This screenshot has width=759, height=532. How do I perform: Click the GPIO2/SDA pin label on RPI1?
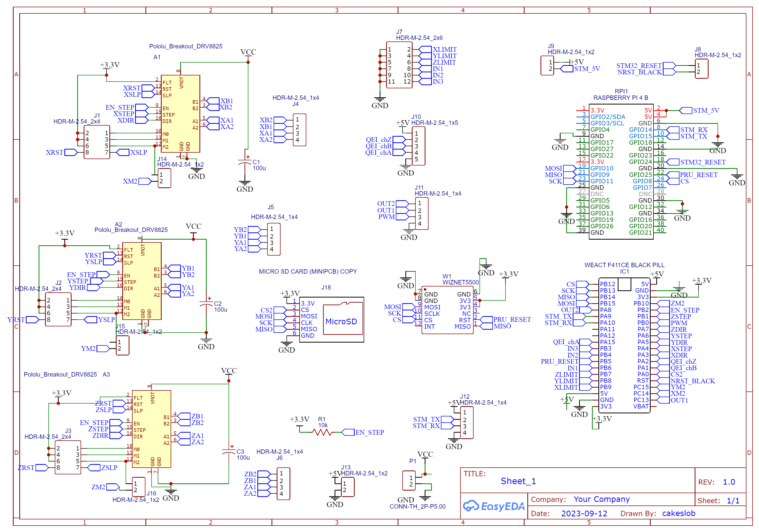[x=608, y=117]
